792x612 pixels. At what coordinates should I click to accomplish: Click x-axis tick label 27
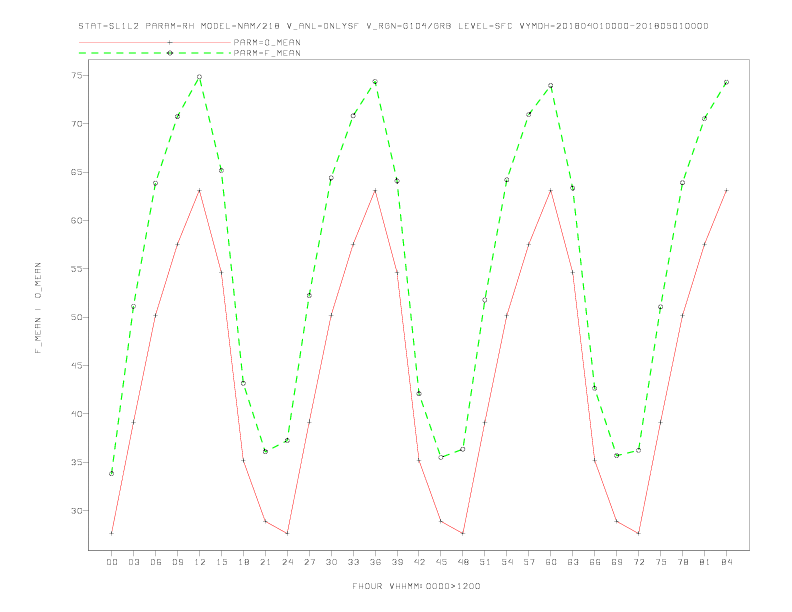click(x=309, y=562)
